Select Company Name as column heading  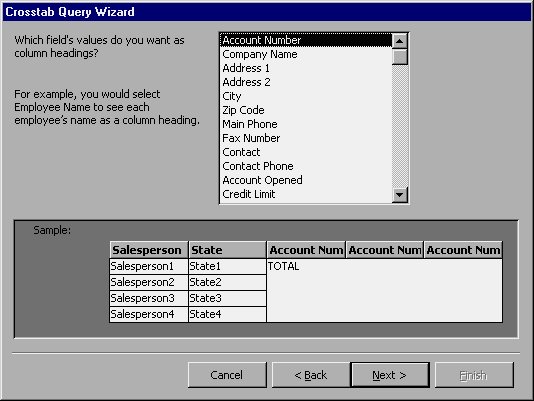point(306,54)
